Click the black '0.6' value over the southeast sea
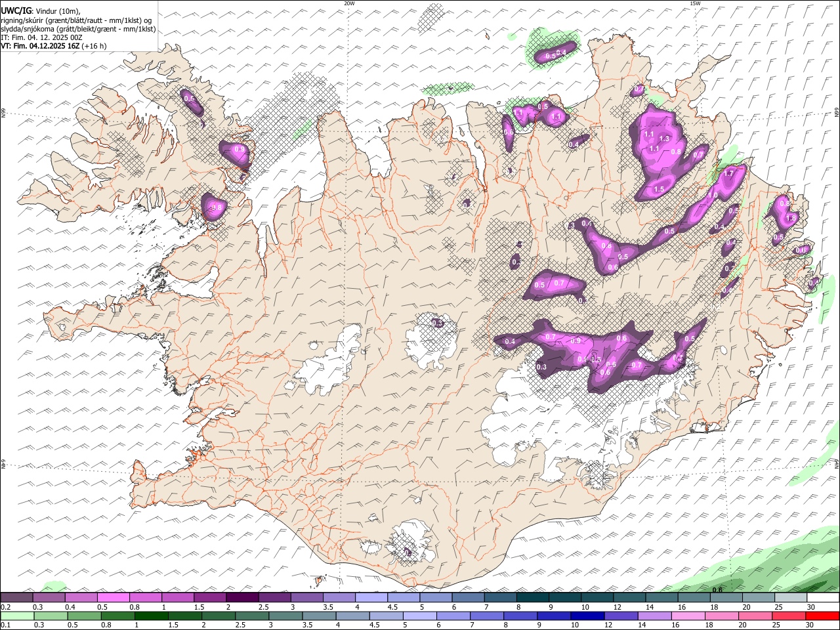The height and width of the screenshot is (630, 840). pyautogui.click(x=717, y=589)
